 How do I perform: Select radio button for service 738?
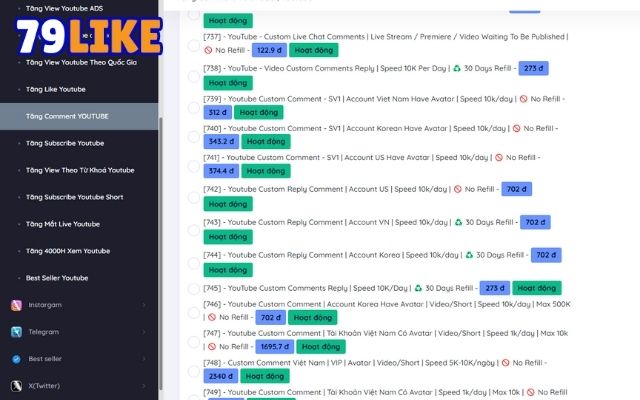[193, 76]
